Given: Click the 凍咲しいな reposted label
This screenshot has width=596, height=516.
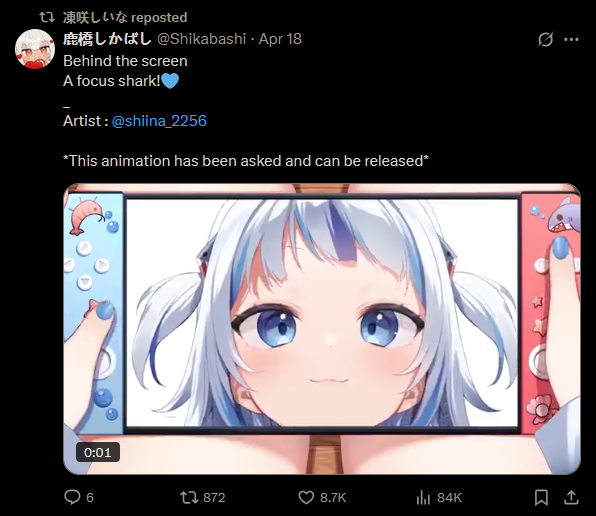Looking at the screenshot, I should 125,17.
